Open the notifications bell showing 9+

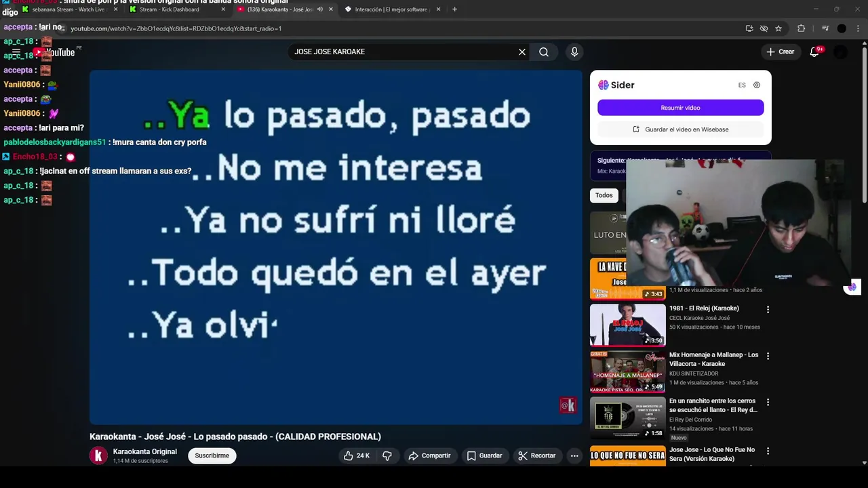point(815,52)
